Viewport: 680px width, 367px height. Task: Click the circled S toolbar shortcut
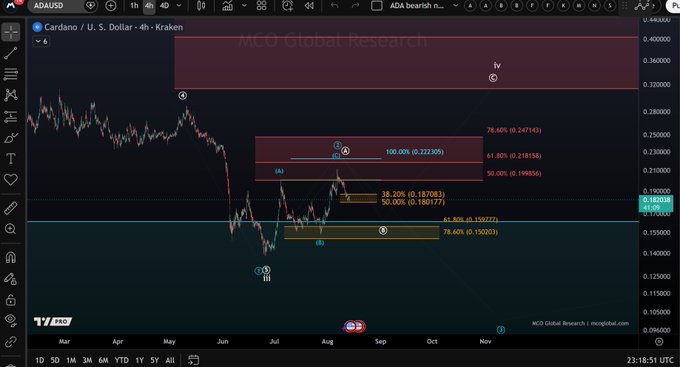coord(610,6)
